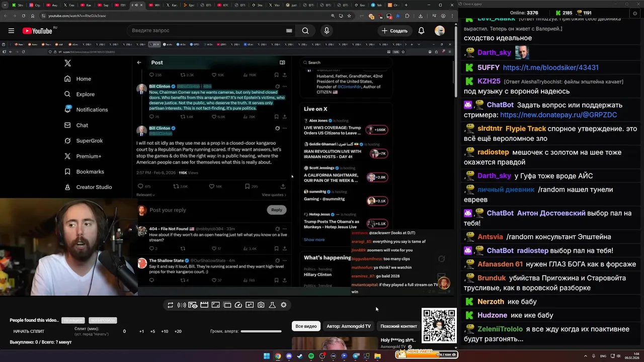The image size is (644, 362).
Task: Click НАЧАТЬ СПЛИТ button
Action: 29,331
